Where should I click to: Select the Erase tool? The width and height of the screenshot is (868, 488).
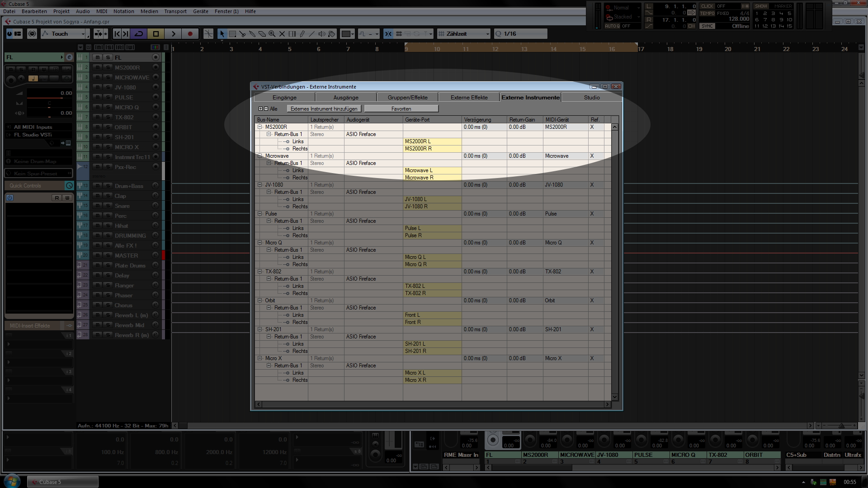(262, 34)
